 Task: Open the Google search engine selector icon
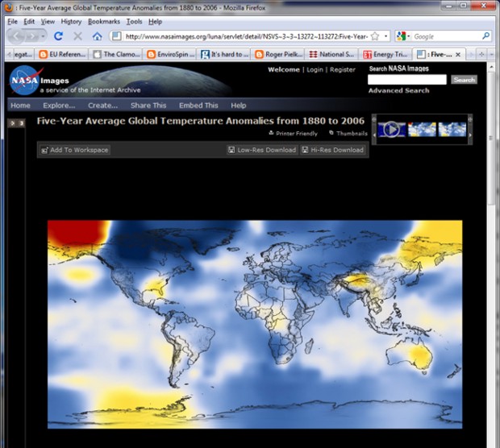click(x=401, y=36)
